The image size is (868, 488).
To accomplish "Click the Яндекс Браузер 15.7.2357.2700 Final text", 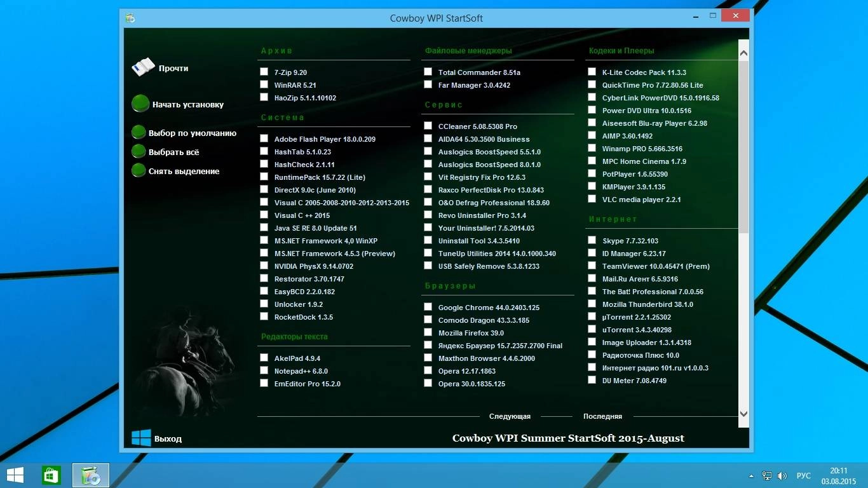I will tap(500, 346).
